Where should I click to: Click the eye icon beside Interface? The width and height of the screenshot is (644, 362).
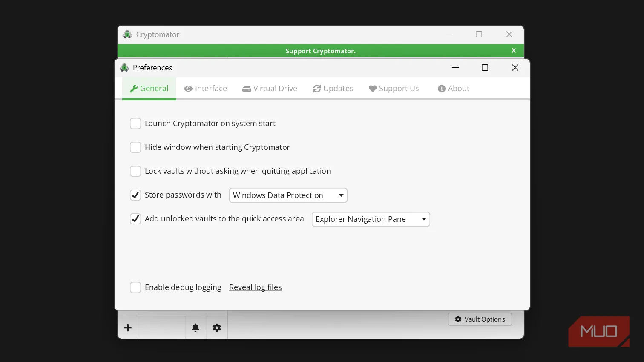[x=188, y=89]
